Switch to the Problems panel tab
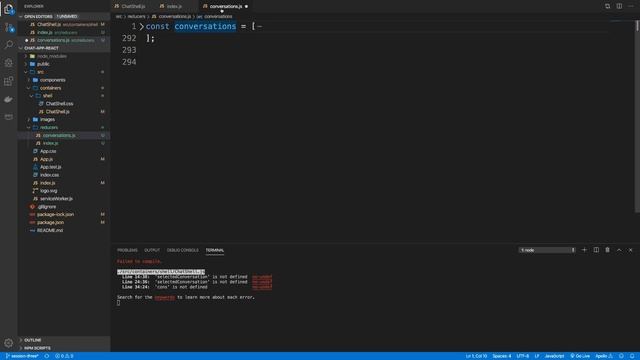This screenshot has height=360, width=640. (127, 250)
